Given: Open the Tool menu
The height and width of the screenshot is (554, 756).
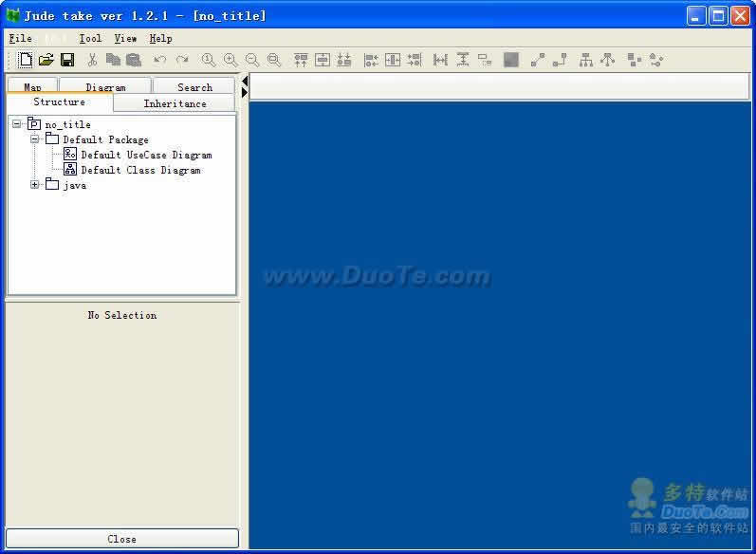Looking at the screenshot, I should [x=90, y=38].
